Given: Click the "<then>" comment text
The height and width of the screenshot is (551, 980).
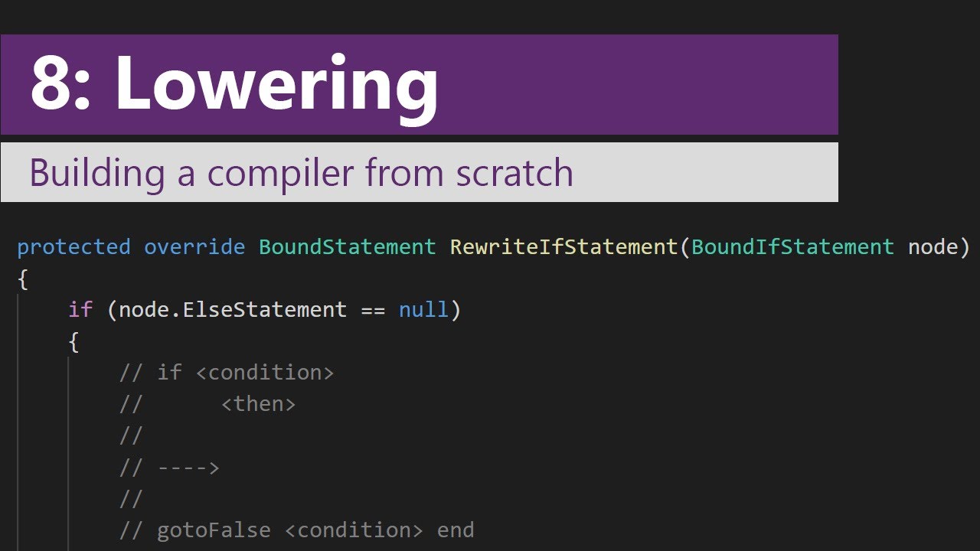Looking at the screenshot, I should (x=258, y=404).
